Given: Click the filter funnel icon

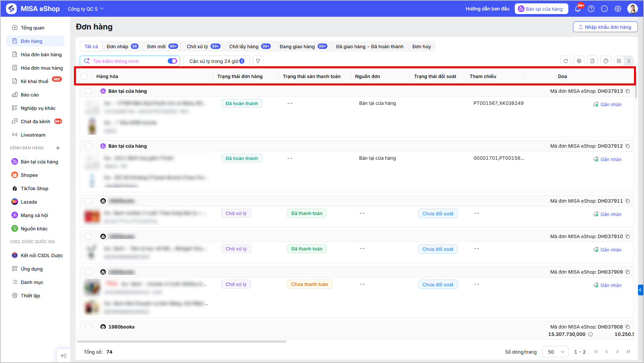Looking at the screenshot, I should (x=258, y=61).
